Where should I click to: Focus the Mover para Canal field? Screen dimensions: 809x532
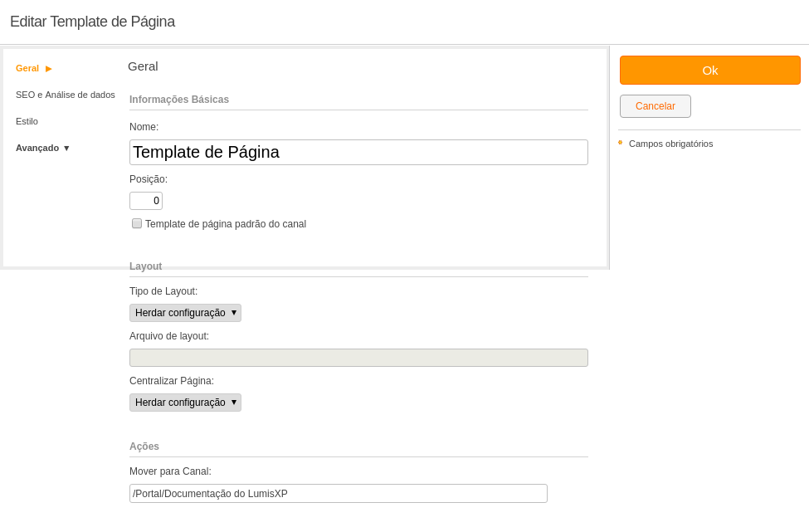(339, 493)
